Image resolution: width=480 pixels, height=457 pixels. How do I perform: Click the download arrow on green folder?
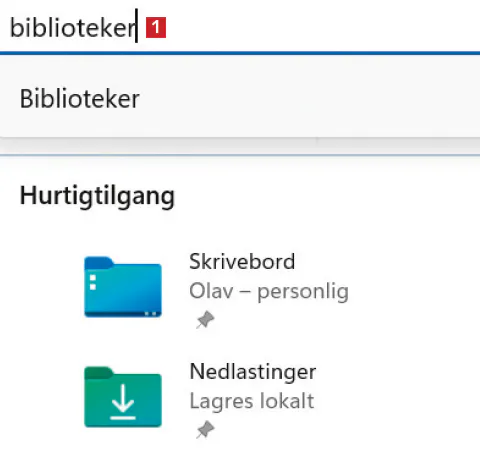click(x=123, y=402)
